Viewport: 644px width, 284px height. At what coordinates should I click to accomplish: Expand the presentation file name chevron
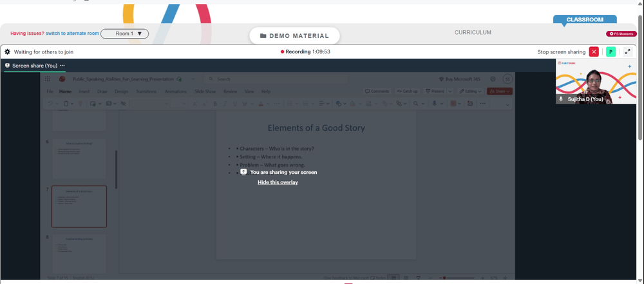(x=193, y=79)
